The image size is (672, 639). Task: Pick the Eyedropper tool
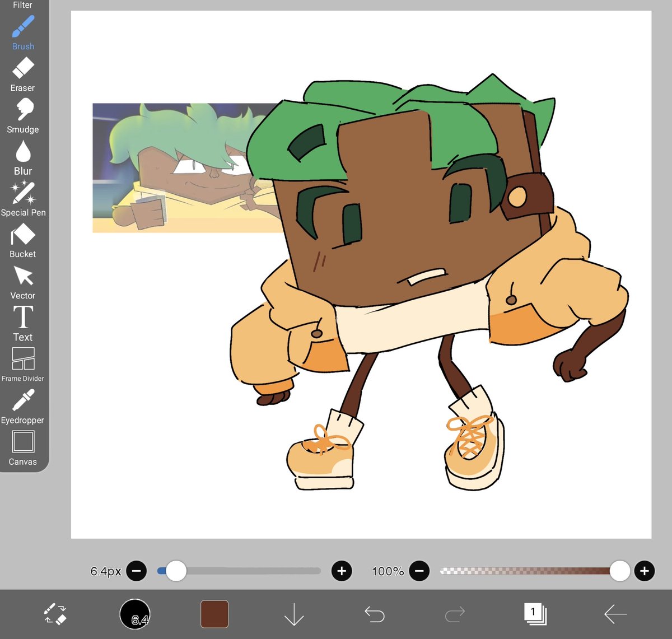(x=23, y=407)
